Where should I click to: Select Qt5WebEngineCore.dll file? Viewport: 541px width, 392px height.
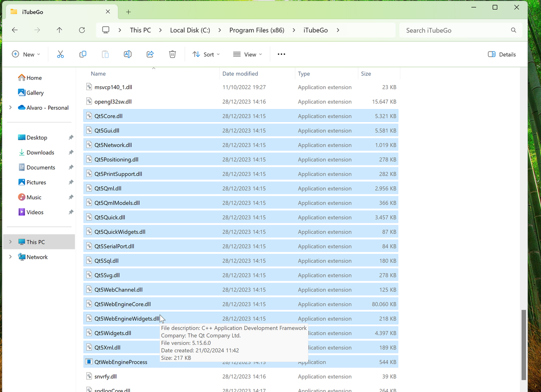pos(241,304)
